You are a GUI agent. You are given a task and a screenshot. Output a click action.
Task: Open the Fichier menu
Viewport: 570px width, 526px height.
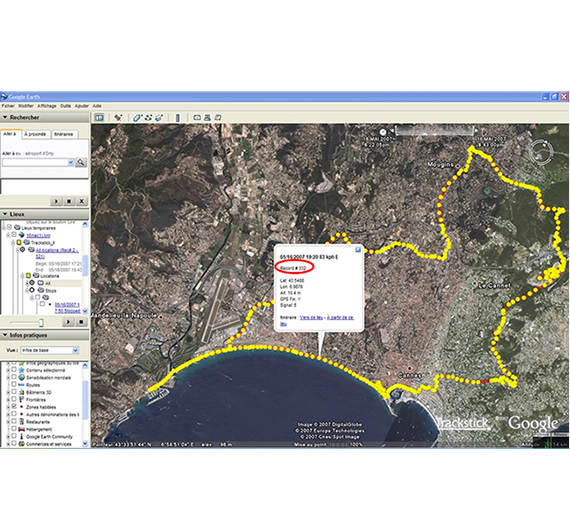[8, 106]
